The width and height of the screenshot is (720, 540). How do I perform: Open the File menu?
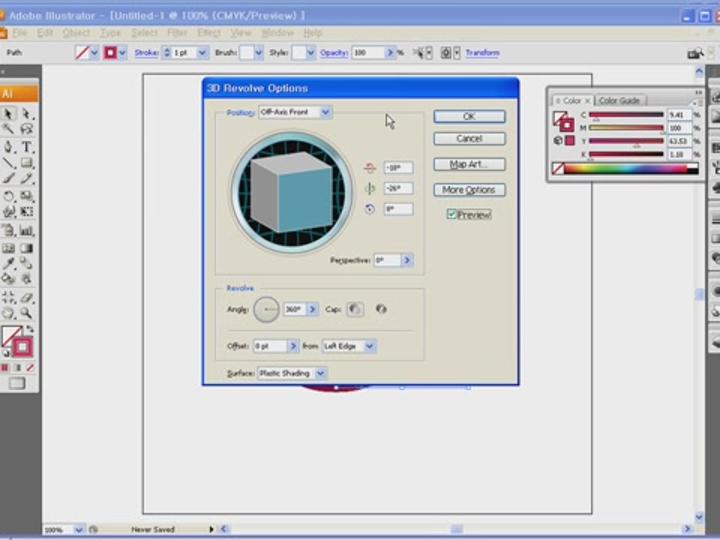(20, 33)
